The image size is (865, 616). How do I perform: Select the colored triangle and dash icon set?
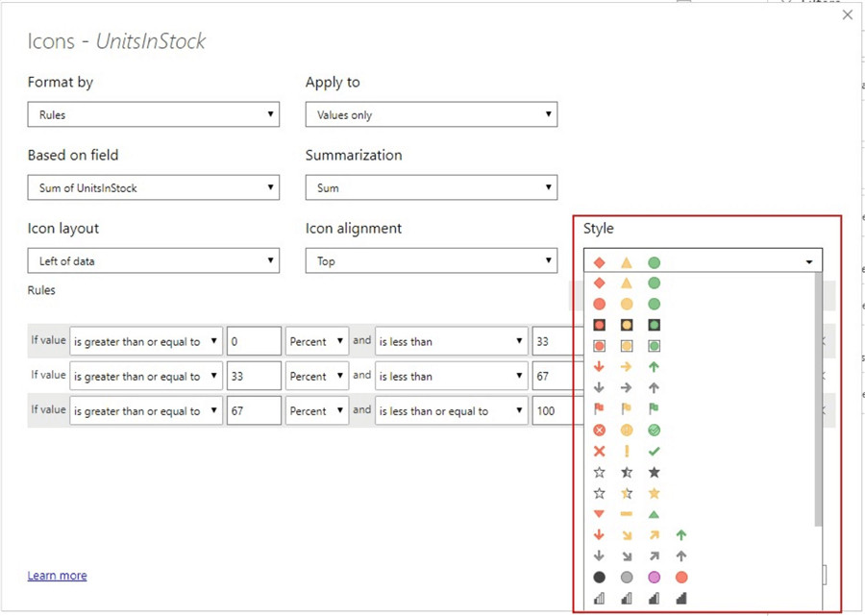point(627,514)
